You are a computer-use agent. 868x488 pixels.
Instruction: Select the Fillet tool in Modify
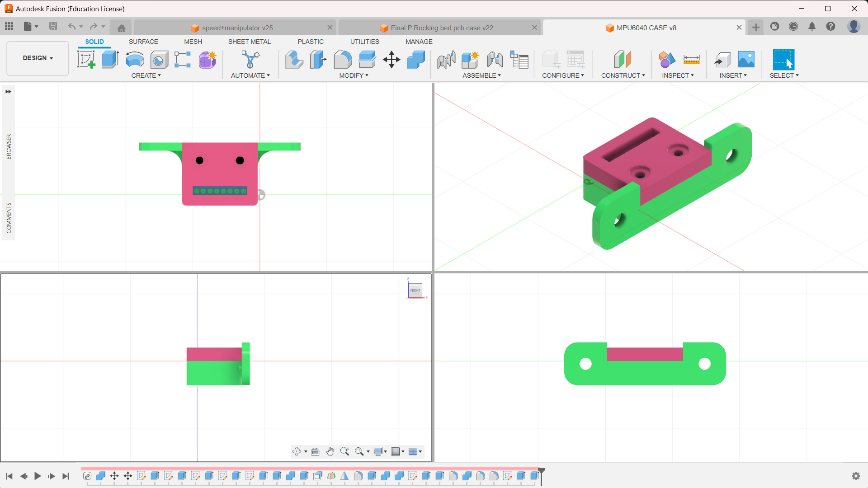[343, 60]
